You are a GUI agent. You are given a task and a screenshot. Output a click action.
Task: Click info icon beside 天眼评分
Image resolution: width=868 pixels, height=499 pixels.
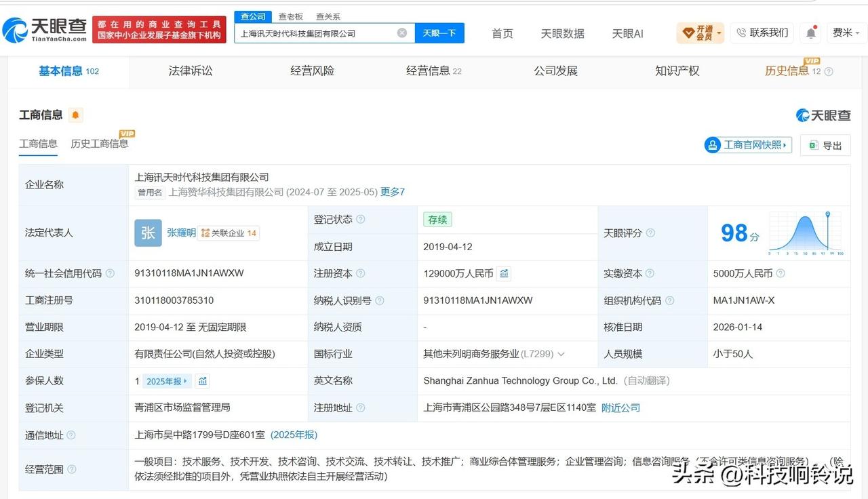650,233
